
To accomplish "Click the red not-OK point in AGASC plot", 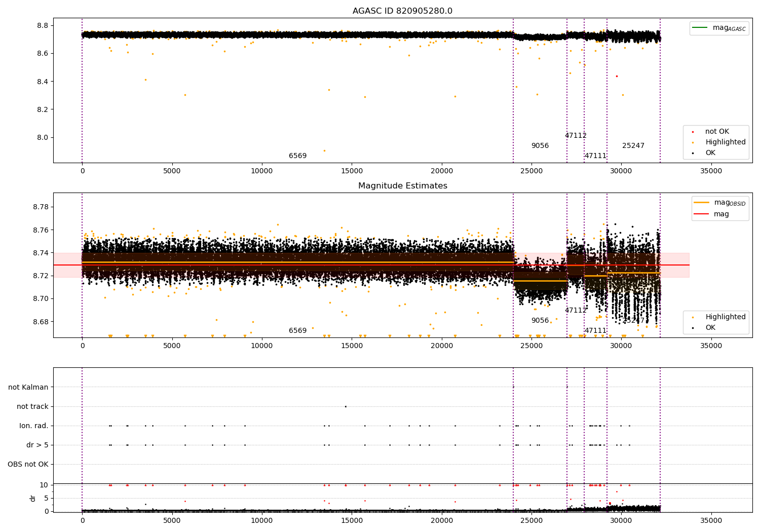I will pyautogui.click(x=617, y=76).
